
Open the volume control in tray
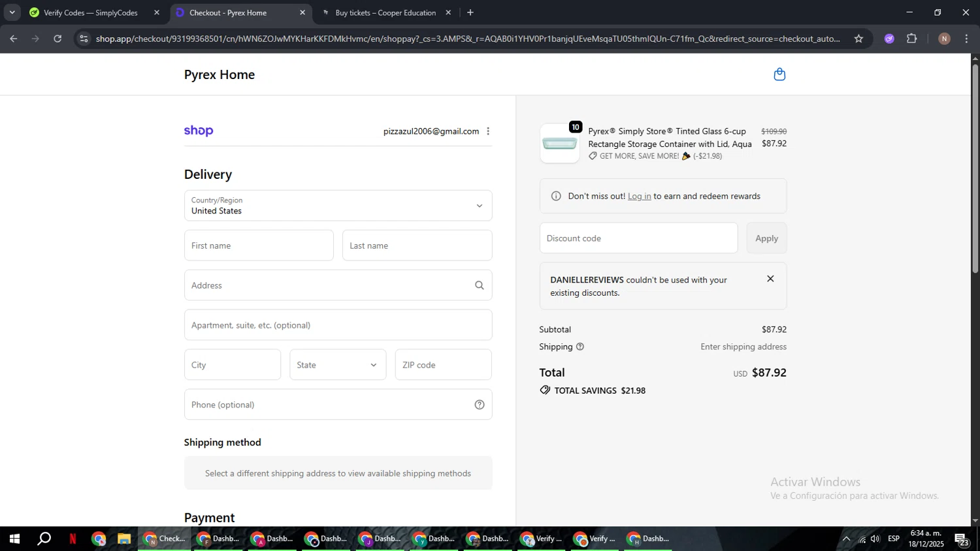[x=875, y=539]
